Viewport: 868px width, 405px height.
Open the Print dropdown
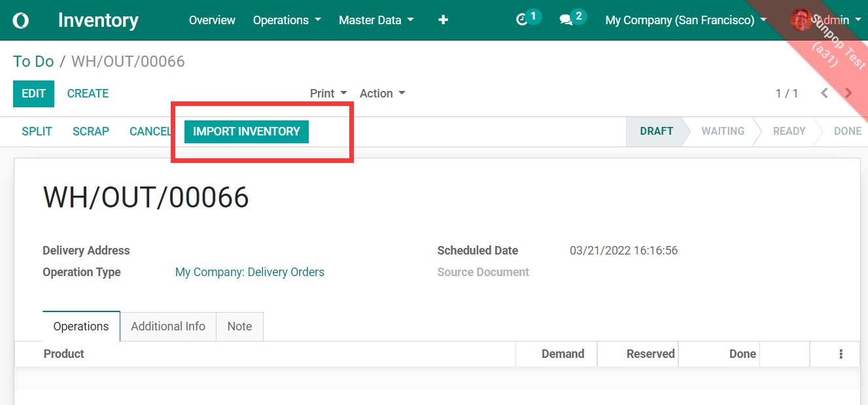point(328,94)
